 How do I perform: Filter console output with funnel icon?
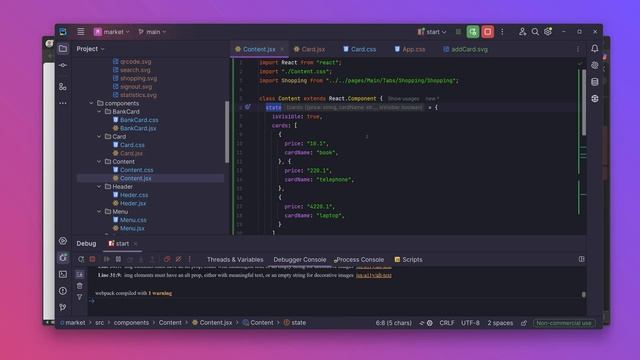tap(80, 297)
